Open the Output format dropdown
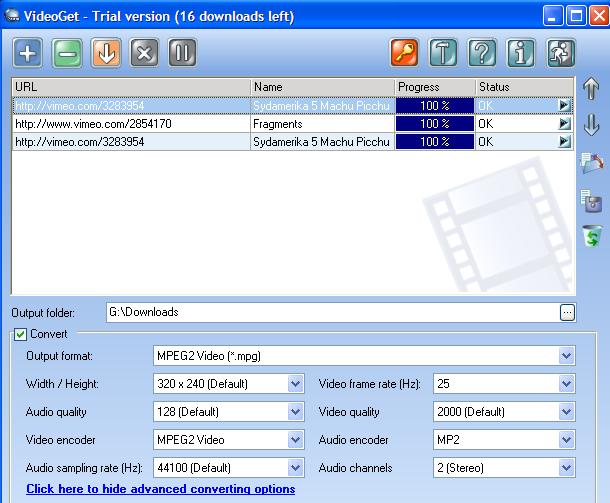The width and height of the screenshot is (610, 503). click(566, 356)
